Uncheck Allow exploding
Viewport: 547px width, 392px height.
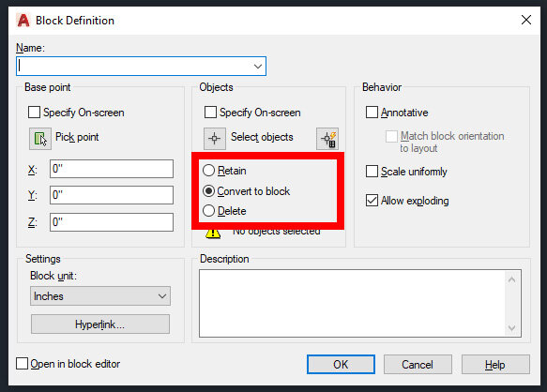[372, 201]
